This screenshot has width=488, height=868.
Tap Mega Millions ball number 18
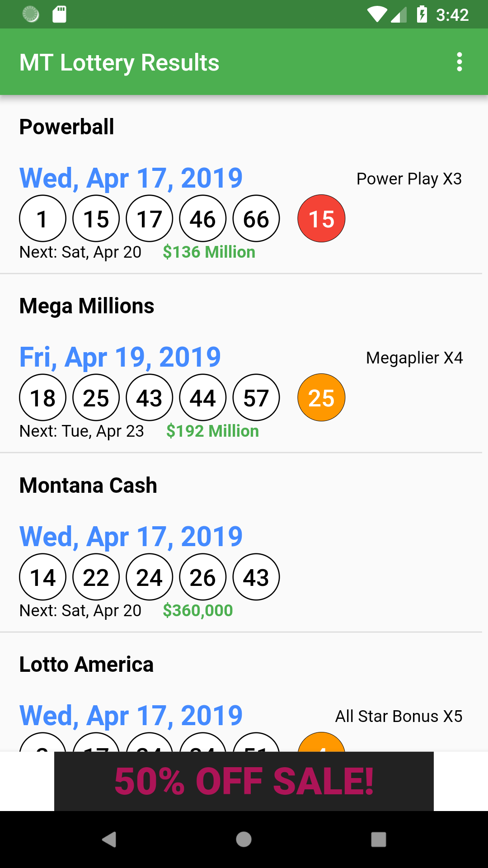point(43,398)
